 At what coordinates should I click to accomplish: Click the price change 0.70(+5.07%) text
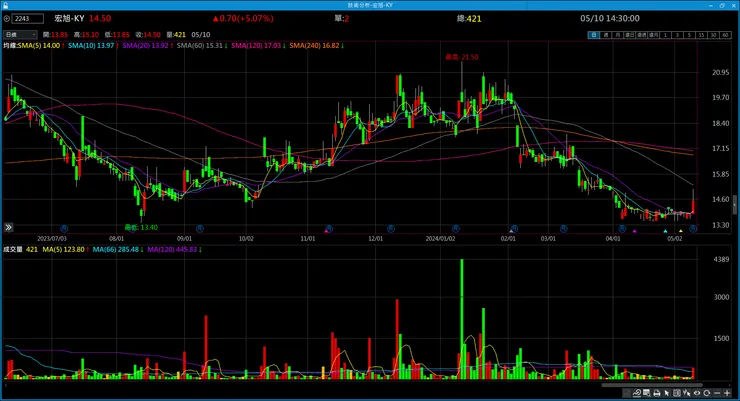pyautogui.click(x=243, y=18)
